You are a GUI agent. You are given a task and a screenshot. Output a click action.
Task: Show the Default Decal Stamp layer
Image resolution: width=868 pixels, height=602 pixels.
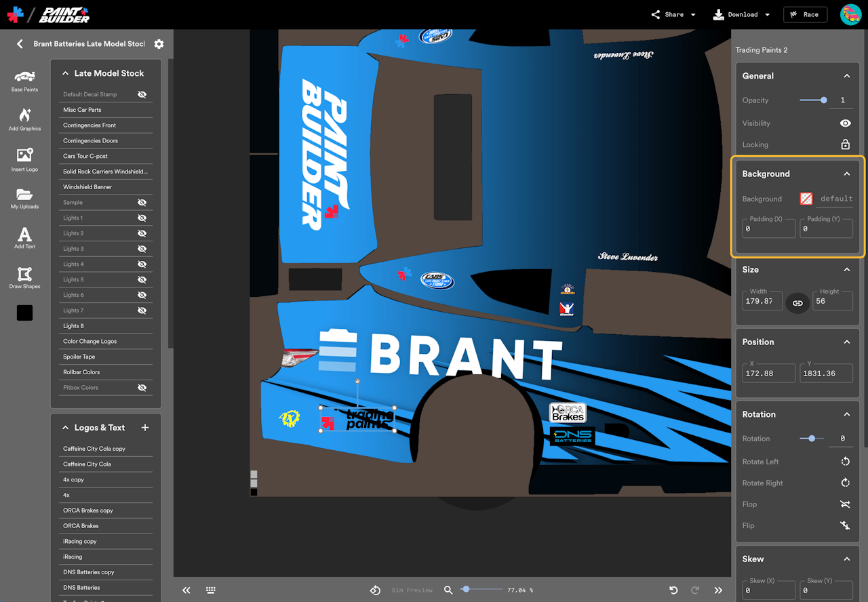click(142, 95)
